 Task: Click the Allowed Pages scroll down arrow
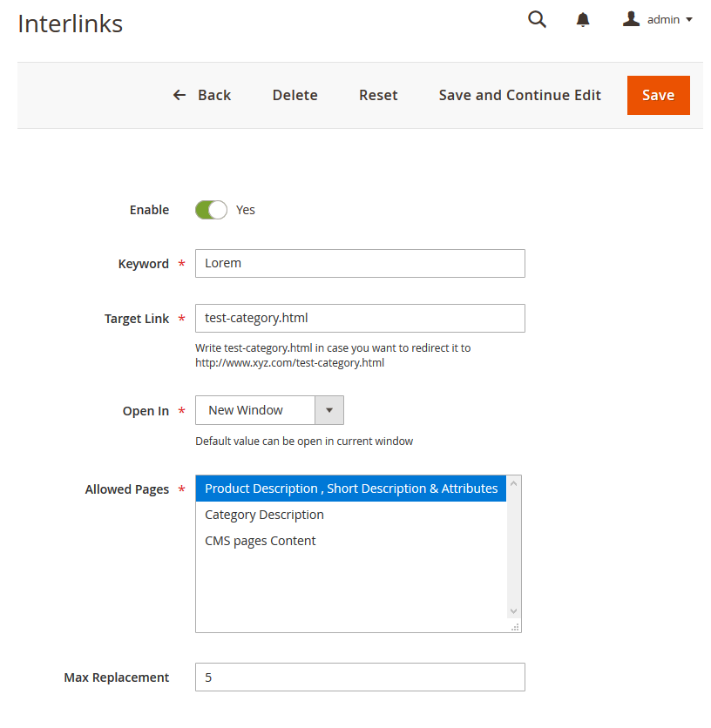[513, 611]
